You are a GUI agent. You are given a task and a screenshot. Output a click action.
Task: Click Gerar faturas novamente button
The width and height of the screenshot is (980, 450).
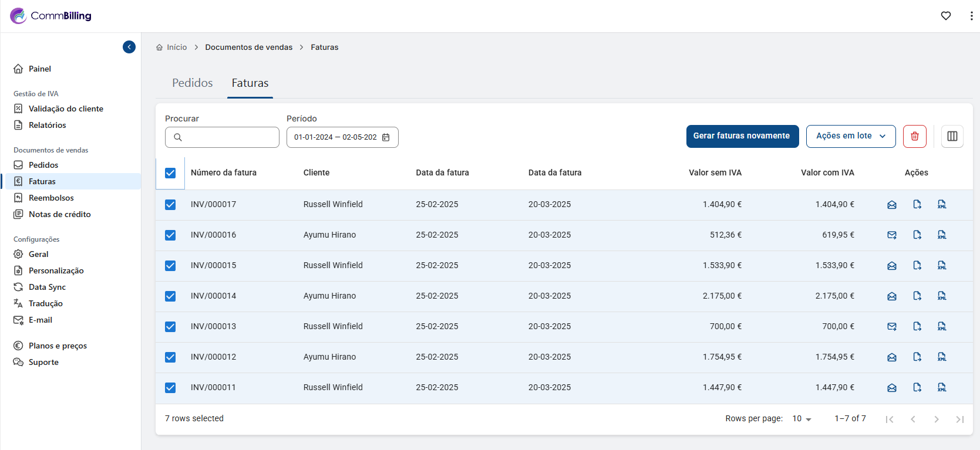[x=742, y=136]
